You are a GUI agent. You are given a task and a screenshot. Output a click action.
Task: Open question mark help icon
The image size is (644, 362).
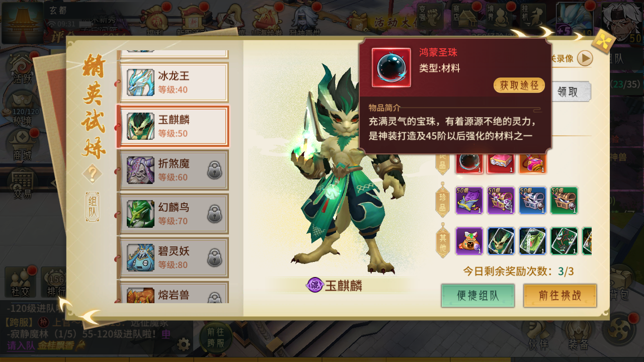pyautogui.click(x=92, y=175)
